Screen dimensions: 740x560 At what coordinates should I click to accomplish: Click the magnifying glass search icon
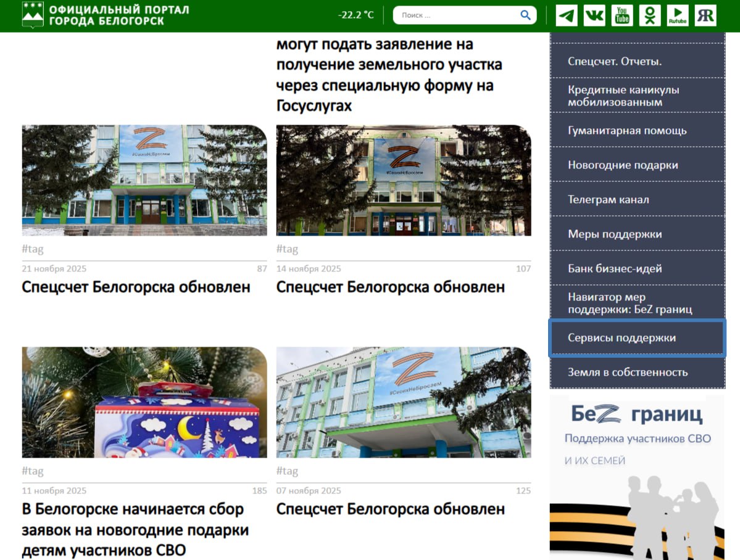(x=525, y=15)
